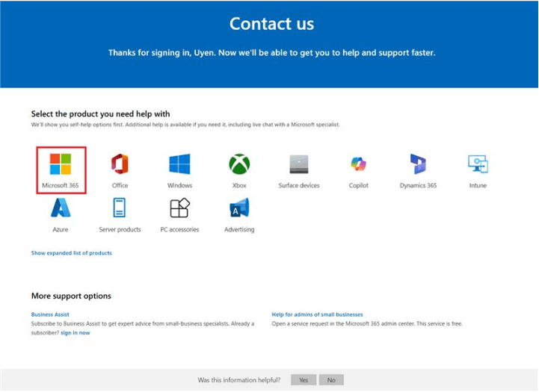Click the 'Windows' label text
This screenshot has width=539, height=392.
(x=179, y=185)
